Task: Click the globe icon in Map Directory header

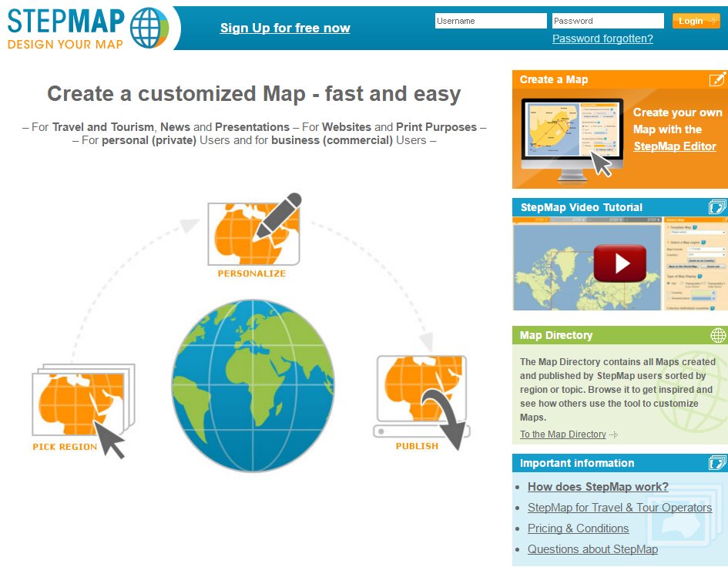Action: tap(718, 334)
